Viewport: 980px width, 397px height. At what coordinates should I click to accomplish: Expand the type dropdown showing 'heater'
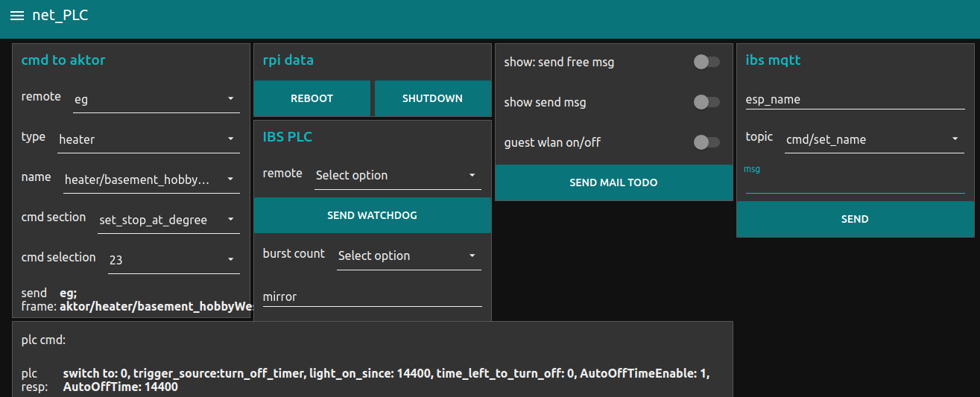point(149,139)
